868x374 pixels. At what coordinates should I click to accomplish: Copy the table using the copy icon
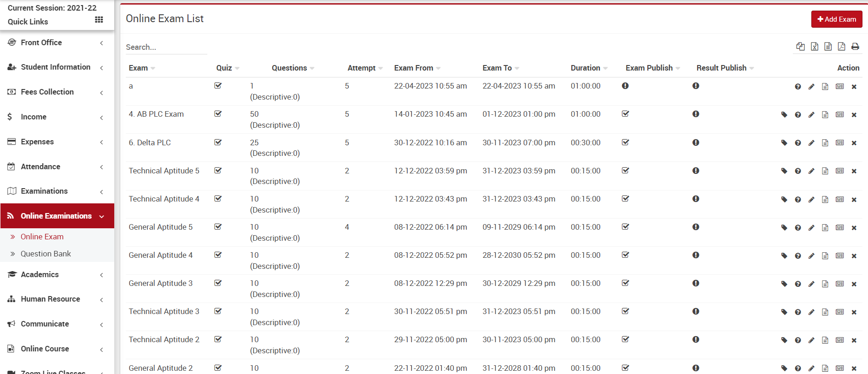(x=800, y=47)
